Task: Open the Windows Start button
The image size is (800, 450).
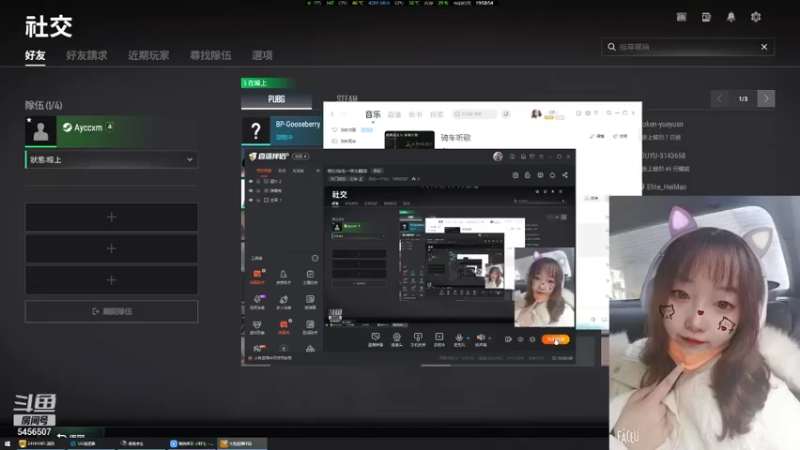Action: [x=7, y=444]
